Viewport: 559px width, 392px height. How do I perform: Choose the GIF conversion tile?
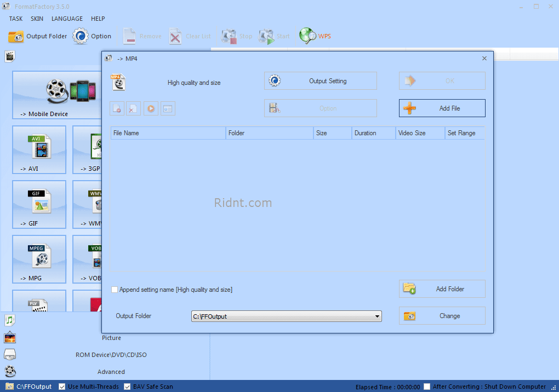click(39, 204)
